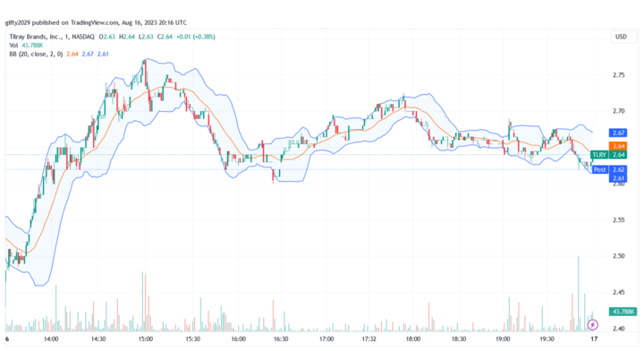This screenshot has height=351, width=644.
Task: Click the 18:00 time axis label
Action: [413, 339]
